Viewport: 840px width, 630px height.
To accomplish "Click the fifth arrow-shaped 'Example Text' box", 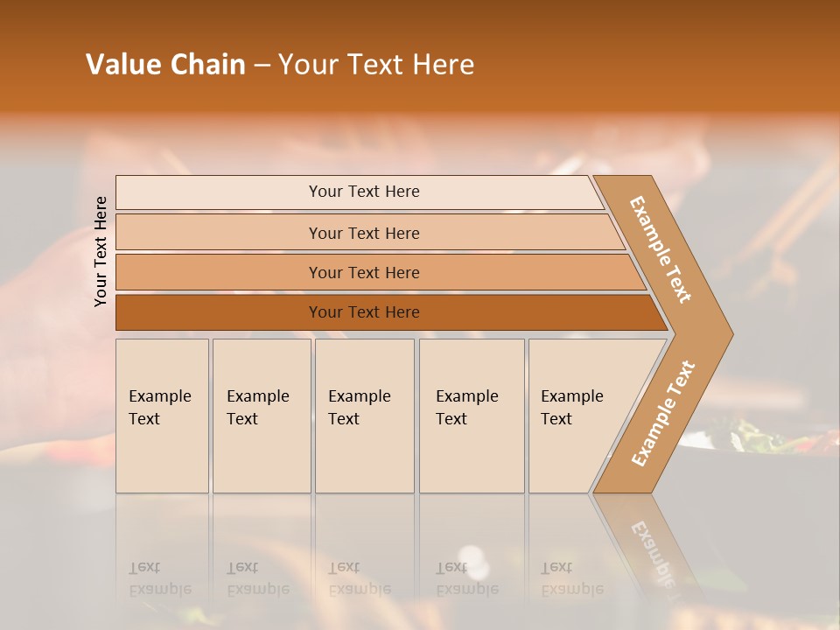I will pyautogui.click(x=577, y=416).
